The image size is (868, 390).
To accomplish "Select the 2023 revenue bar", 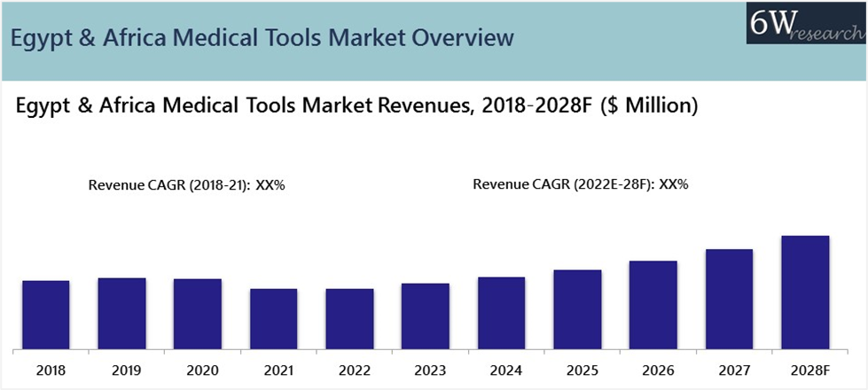I will click(425, 316).
